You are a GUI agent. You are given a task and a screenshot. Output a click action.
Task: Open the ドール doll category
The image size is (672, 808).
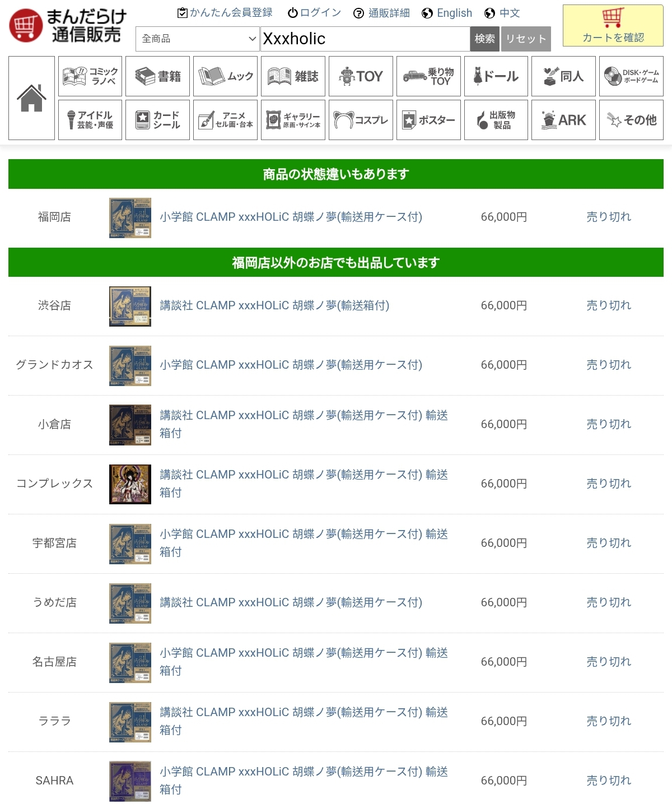click(496, 76)
